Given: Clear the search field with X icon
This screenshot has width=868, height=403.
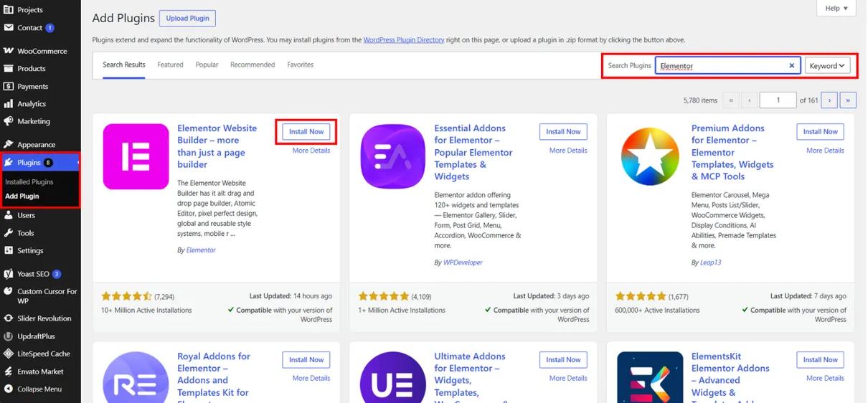Looking at the screenshot, I should tap(792, 65).
